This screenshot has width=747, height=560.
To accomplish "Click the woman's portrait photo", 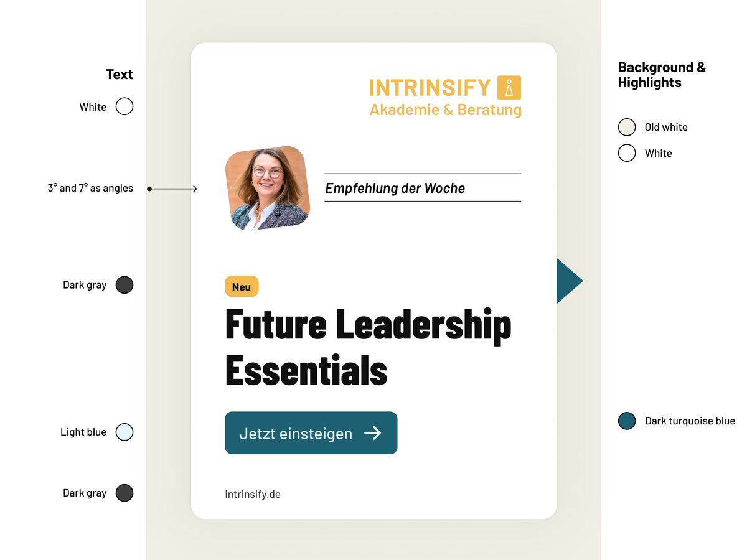I will click(268, 188).
